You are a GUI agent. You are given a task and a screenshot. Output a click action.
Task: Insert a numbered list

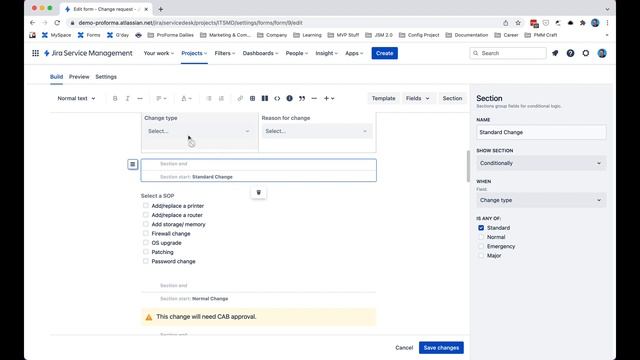coord(221,98)
